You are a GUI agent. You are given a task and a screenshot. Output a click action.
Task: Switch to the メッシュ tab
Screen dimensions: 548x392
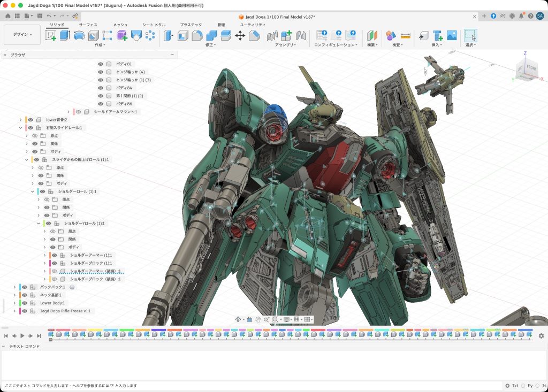[120, 25]
